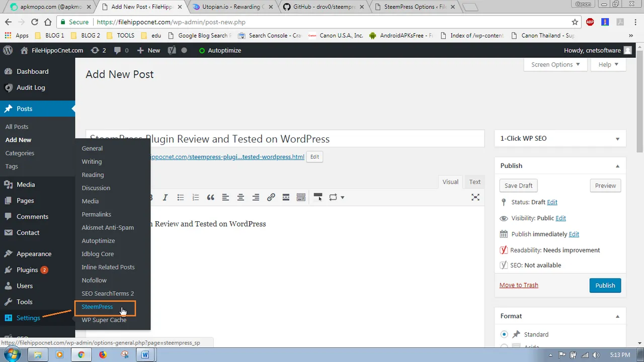Open the Help dropdown
Screen dimensions: 644x362
click(609, 64)
